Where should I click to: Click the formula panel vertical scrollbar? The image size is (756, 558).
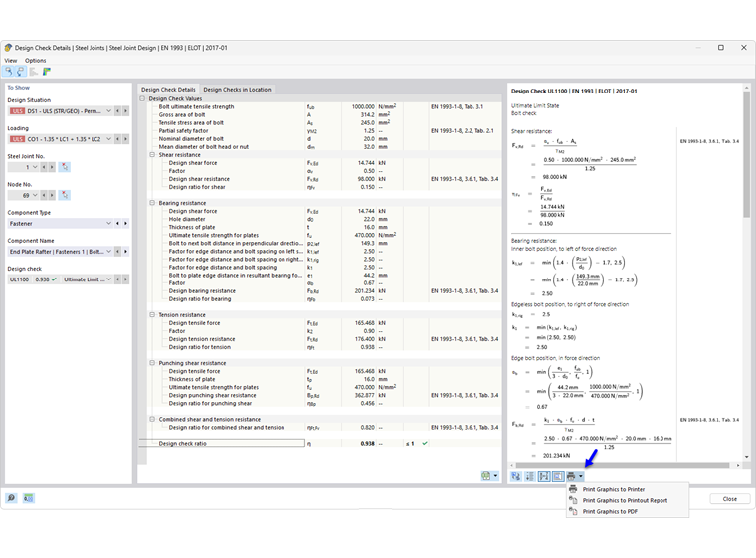746,154
